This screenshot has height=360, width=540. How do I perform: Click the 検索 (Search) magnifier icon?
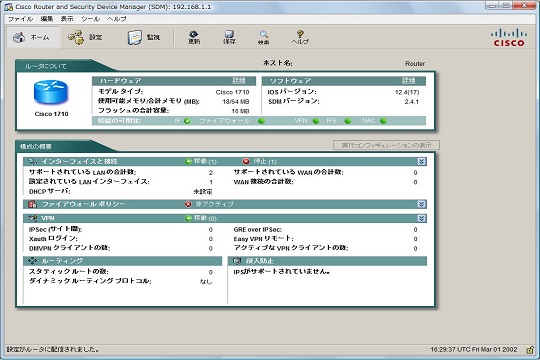click(x=263, y=37)
